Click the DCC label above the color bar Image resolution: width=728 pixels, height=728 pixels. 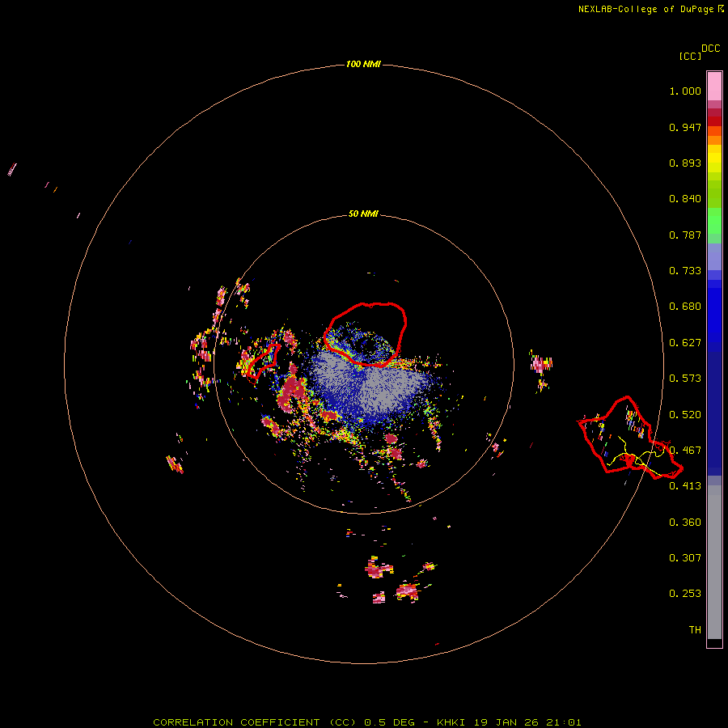click(711, 49)
